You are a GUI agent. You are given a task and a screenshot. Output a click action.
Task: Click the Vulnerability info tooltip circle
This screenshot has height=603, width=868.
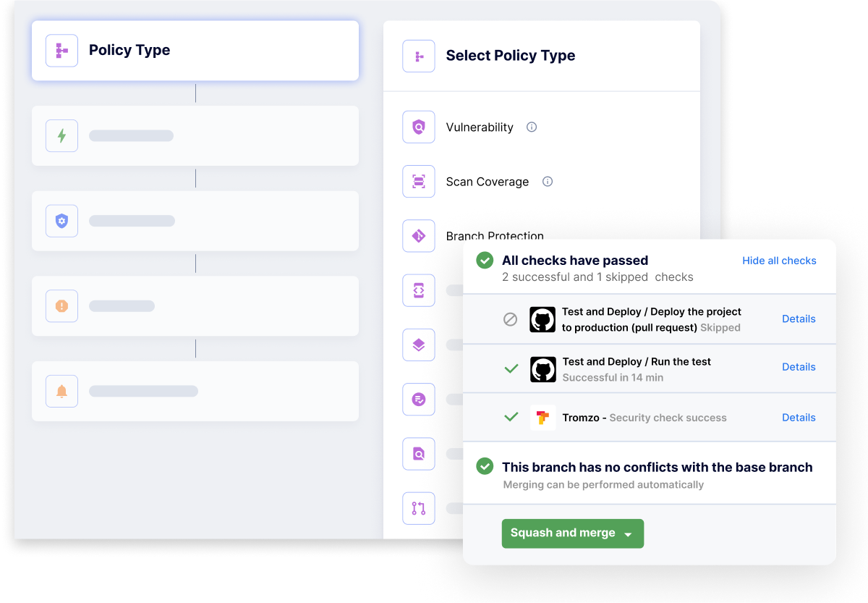pyautogui.click(x=532, y=127)
